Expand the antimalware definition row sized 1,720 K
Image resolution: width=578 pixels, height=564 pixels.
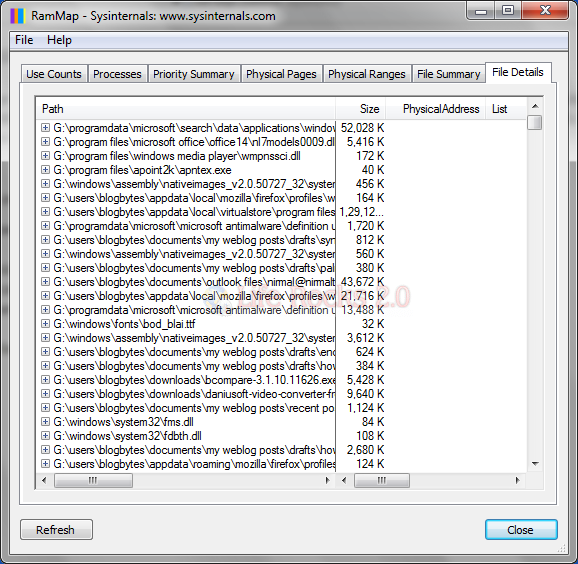click(45, 226)
